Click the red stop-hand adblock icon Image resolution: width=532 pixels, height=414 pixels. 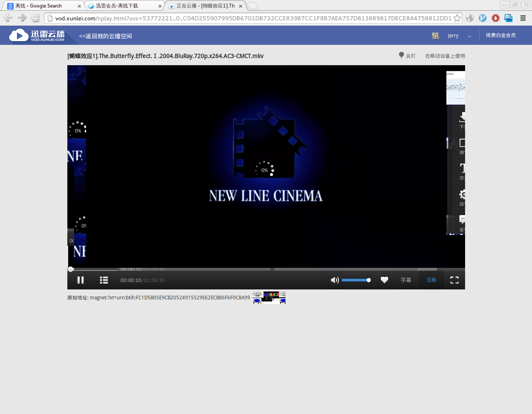coord(495,18)
